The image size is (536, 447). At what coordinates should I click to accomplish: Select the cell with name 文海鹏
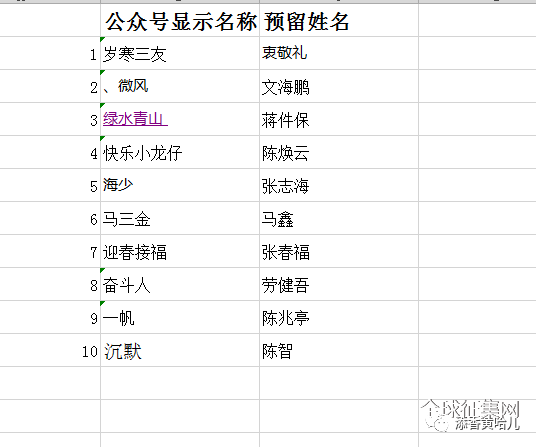click(x=339, y=86)
